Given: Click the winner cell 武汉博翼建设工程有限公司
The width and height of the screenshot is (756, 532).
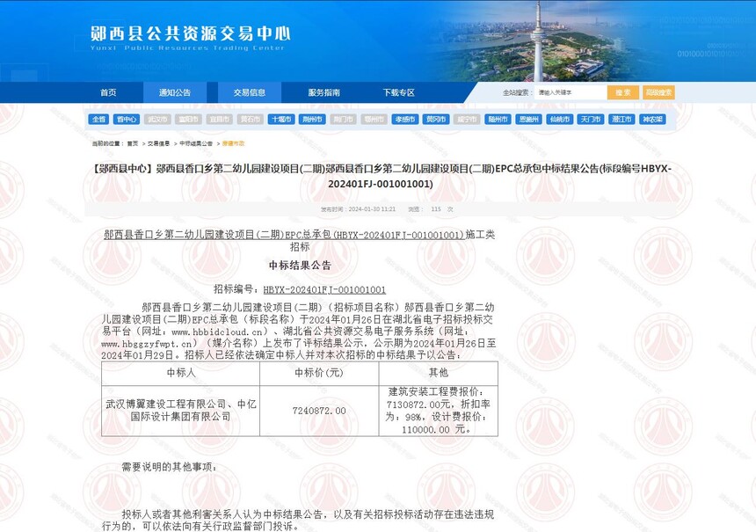Looking at the screenshot, I should tap(181, 411).
